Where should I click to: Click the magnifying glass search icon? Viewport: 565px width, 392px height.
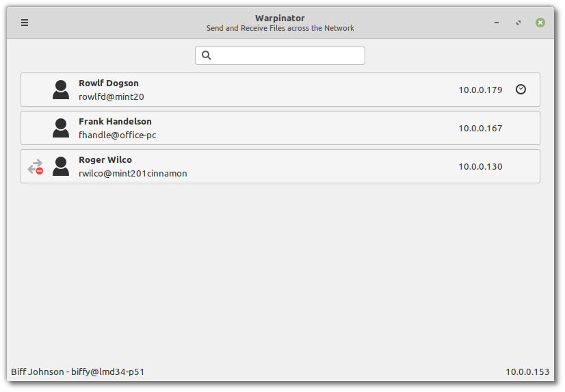tap(207, 55)
